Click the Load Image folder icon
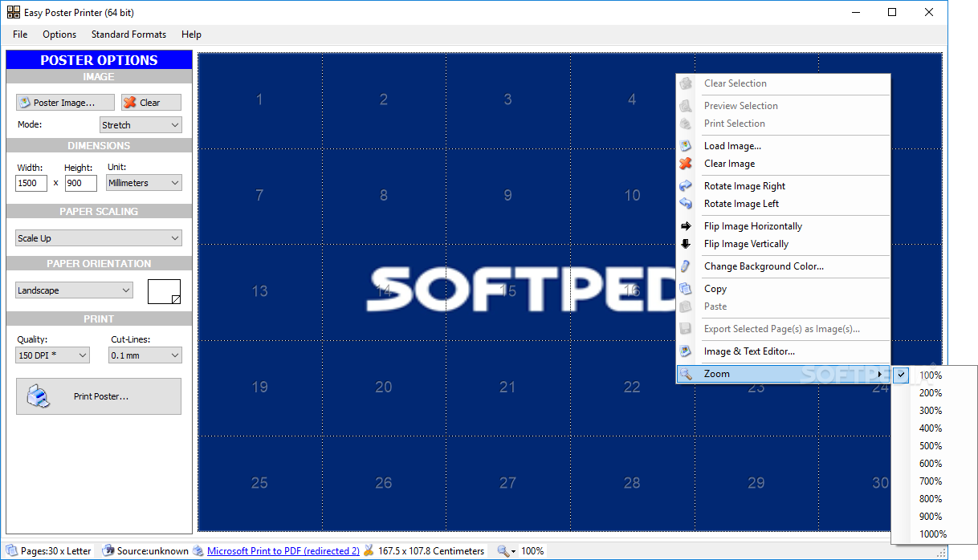Screen dimensions: 978x560 click(685, 146)
